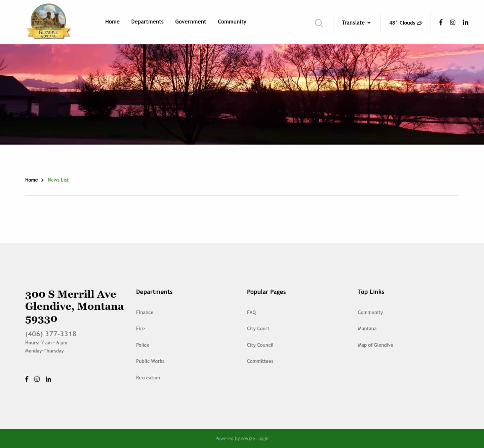Click the Top Links footer heading
This screenshot has width=484, height=448.
(371, 292)
